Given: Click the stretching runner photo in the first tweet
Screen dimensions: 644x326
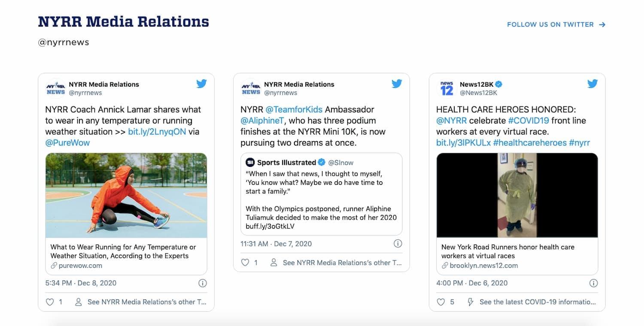Looking at the screenshot, I should click(x=126, y=195).
